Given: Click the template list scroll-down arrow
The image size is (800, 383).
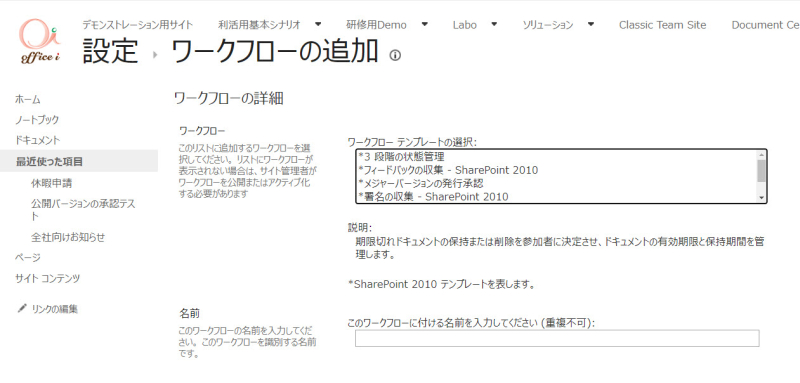Looking at the screenshot, I should (761, 197).
